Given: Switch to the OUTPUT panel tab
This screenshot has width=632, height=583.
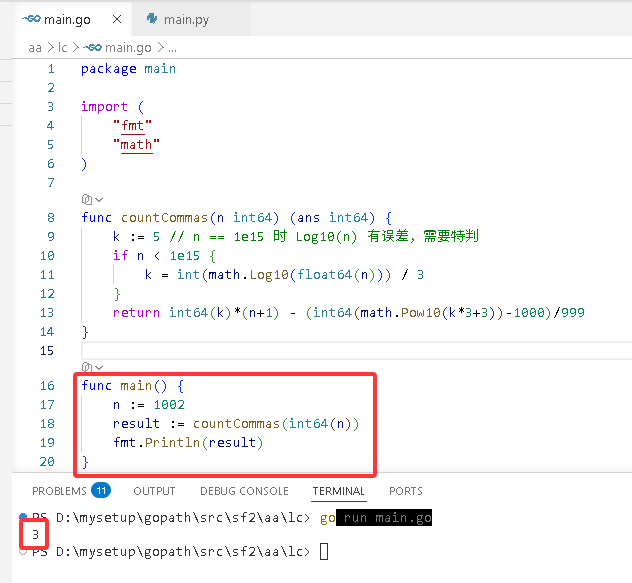Looking at the screenshot, I should pyautogui.click(x=154, y=491).
